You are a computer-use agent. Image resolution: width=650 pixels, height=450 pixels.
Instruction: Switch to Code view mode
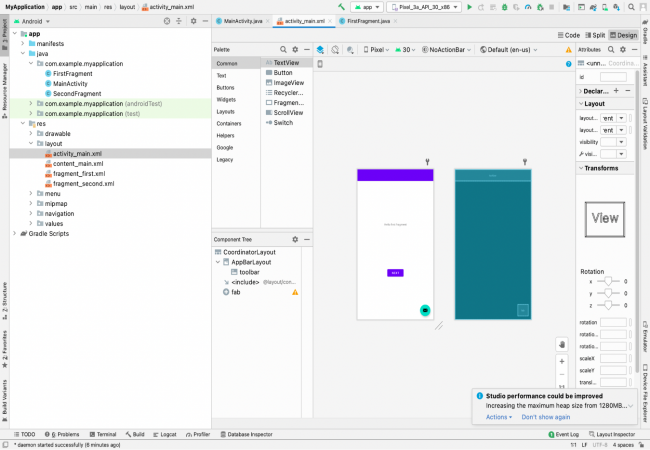point(567,35)
